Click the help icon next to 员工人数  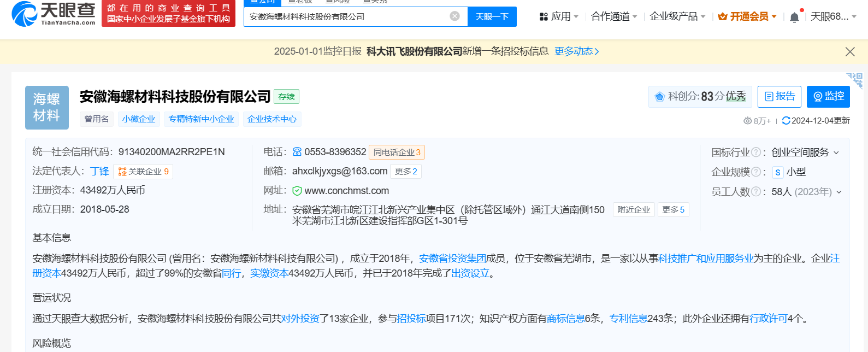coord(756,192)
